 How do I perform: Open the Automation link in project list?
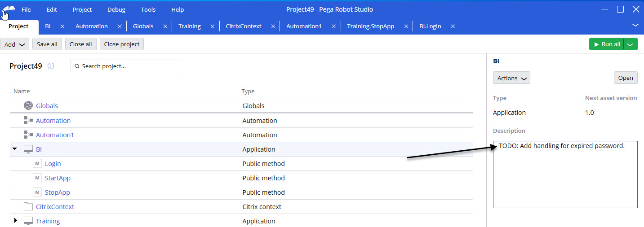(x=53, y=120)
